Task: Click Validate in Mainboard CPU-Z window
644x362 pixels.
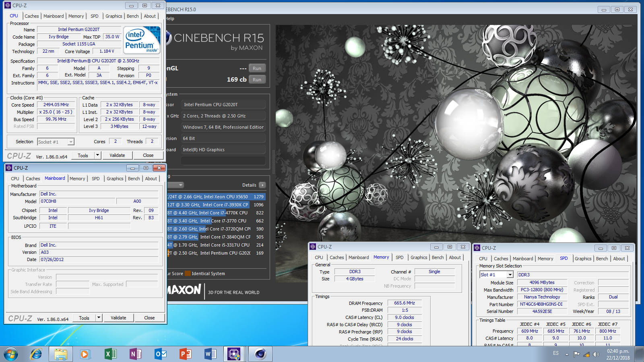Action: [x=118, y=318]
